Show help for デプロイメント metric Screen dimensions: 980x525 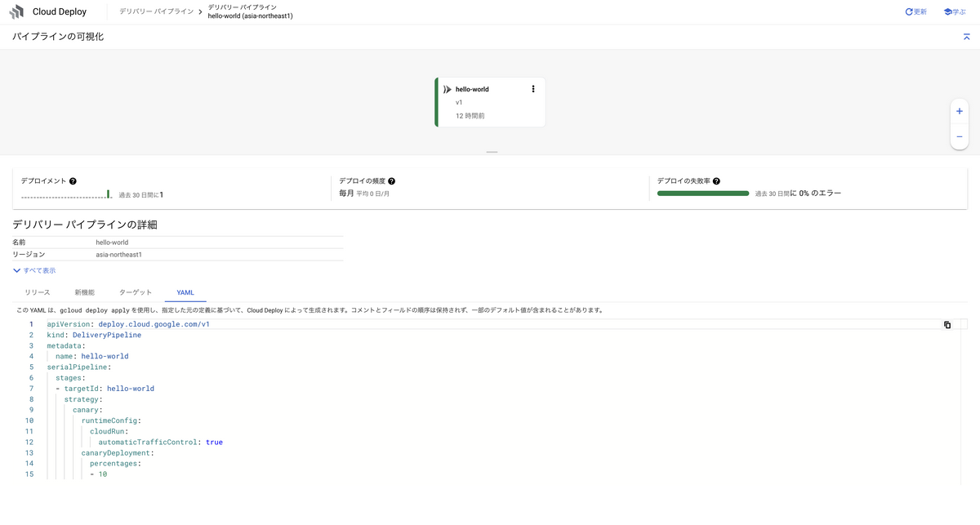click(x=73, y=180)
